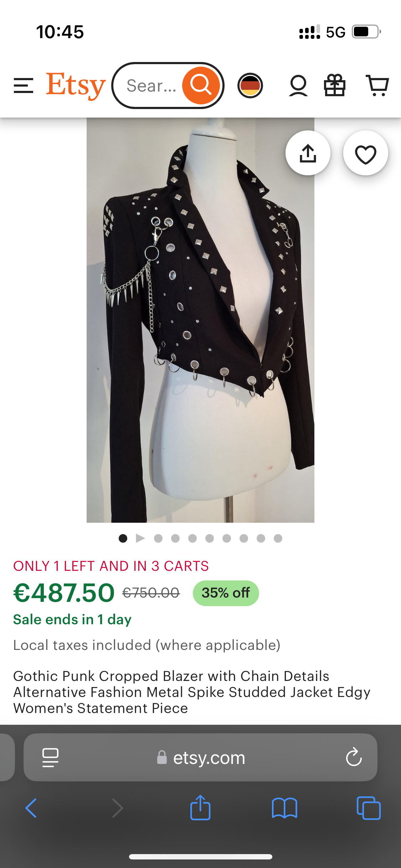The height and width of the screenshot is (868, 401).
Task: Reload the etsy.com page
Action: point(354,757)
